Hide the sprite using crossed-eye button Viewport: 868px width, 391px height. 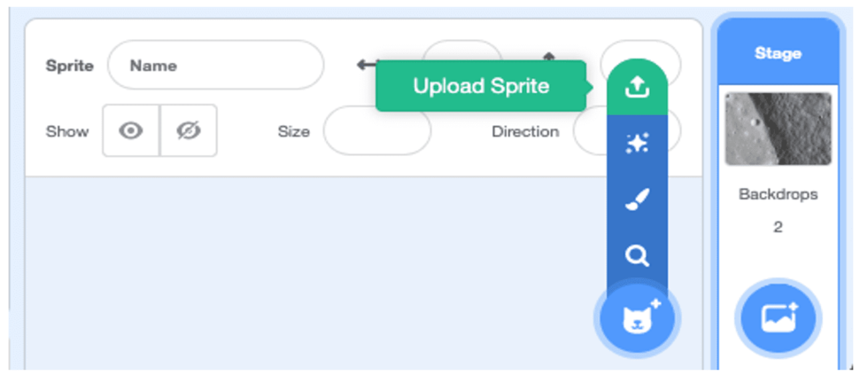coord(188,130)
